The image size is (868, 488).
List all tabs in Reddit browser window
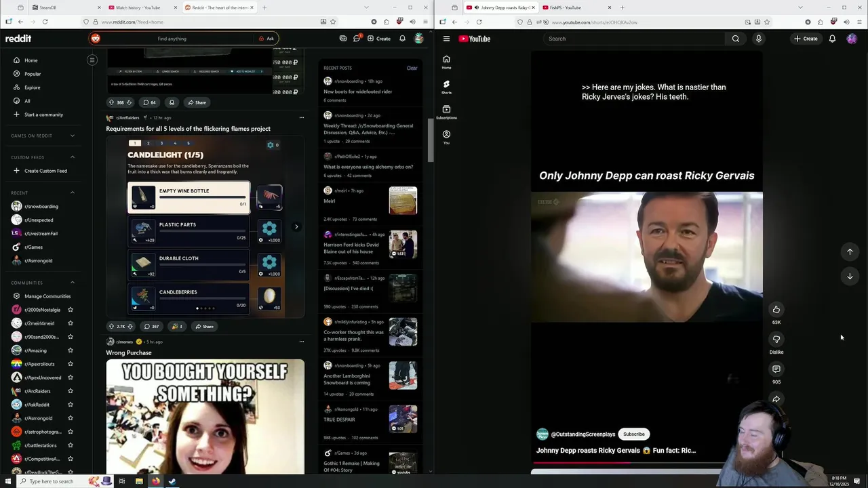366,7
